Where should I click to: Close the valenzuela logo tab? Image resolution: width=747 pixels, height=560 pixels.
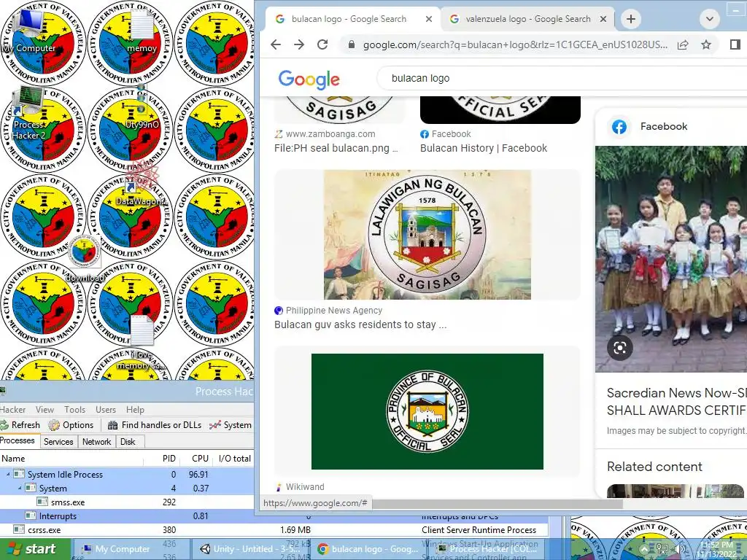(603, 19)
